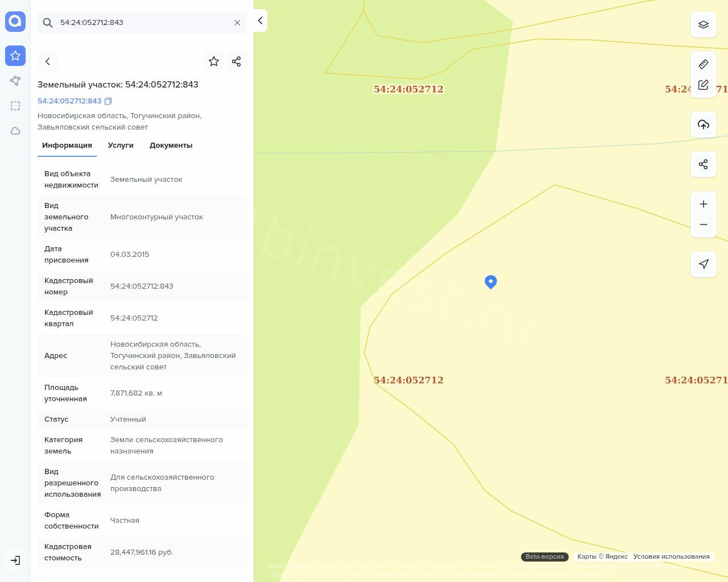
Task: Click the cadastral number search field
Action: coord(142,23)
